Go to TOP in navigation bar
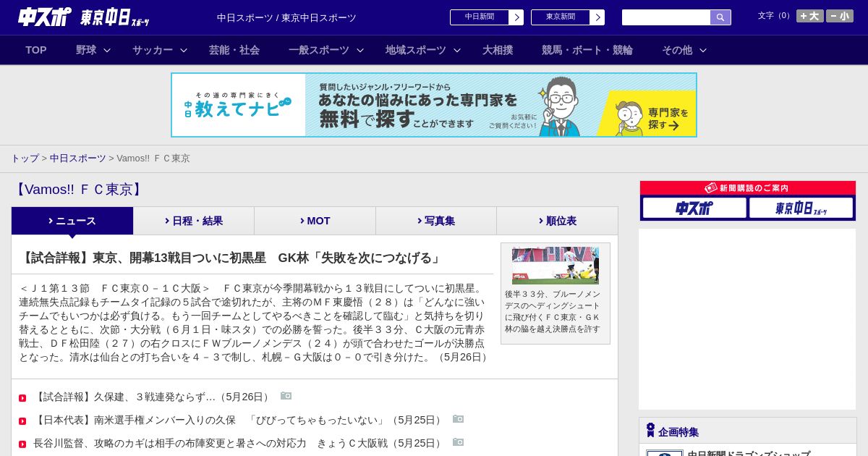This screenshot has width=868, height=456. [36, 50]
